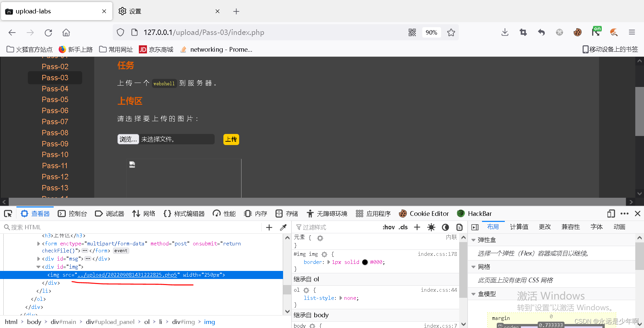Toggle the .cls classes panel
This screenshot has width=644, height=328.
[x=403, y=227]
